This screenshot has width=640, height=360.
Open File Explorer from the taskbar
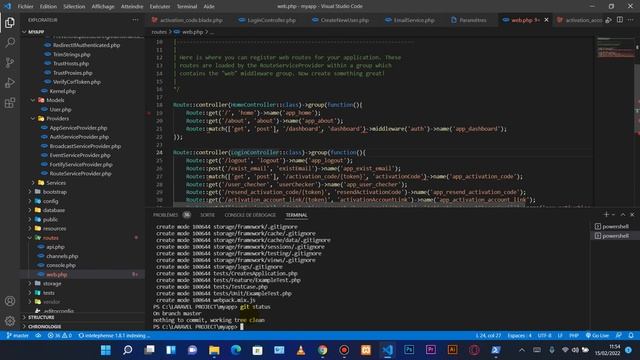pyautogui.click(x=214, y=350)
